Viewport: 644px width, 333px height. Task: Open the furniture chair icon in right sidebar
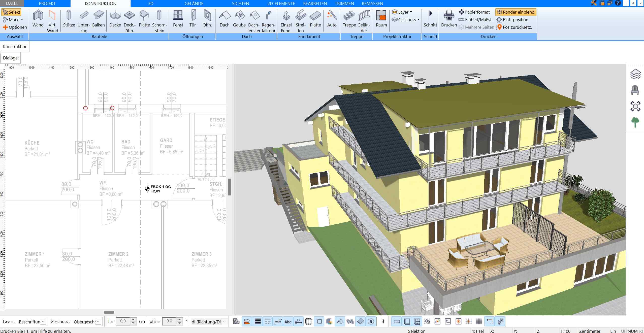(x=635, y=90)
